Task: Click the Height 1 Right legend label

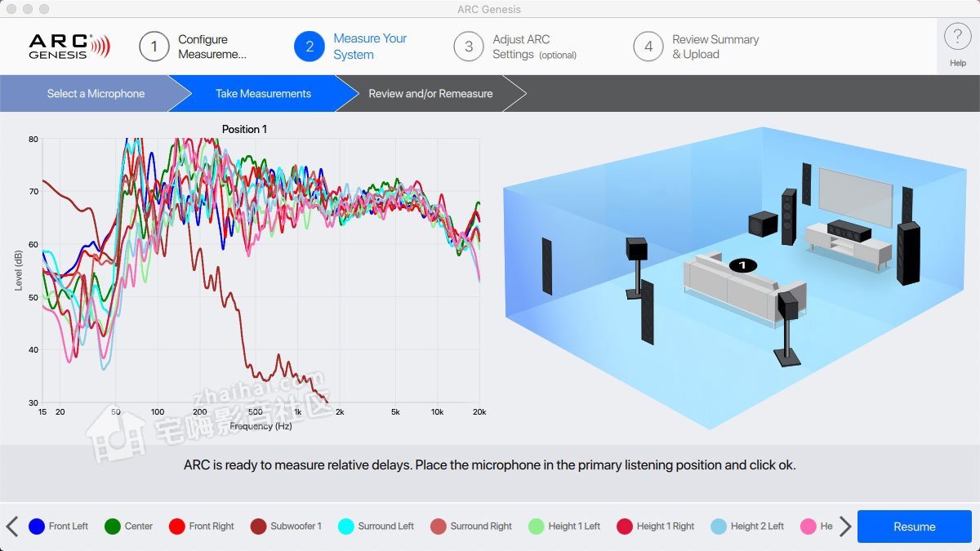Action: click(x=666, y=527)
